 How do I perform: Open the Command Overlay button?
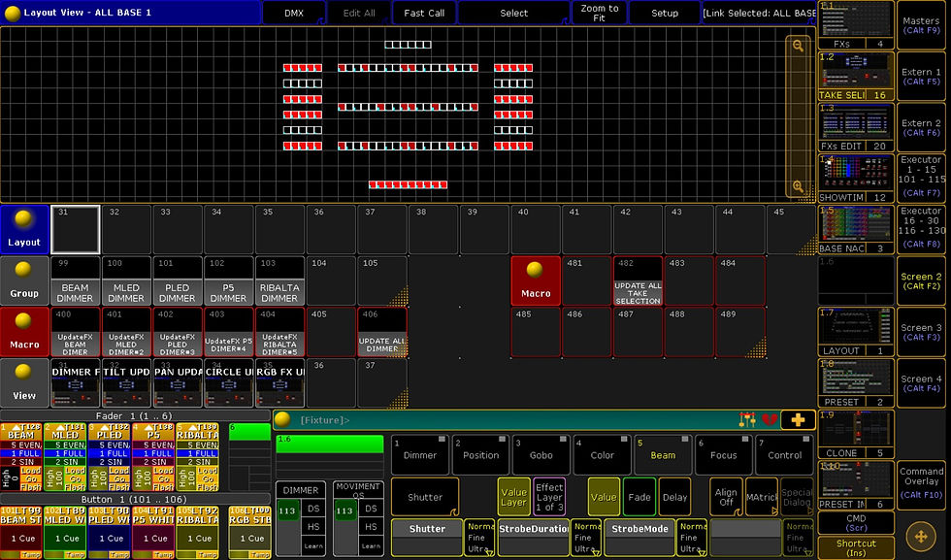click(x=921, y=483)
